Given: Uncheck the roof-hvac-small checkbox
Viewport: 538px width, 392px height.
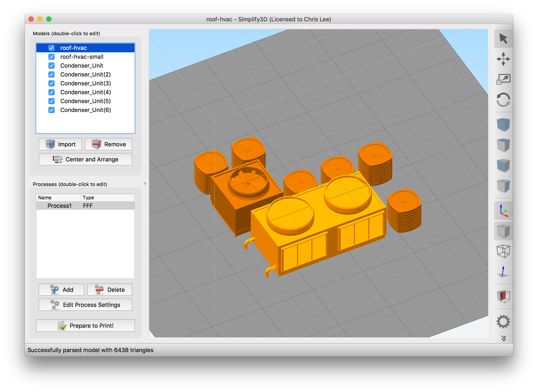Looking at the screenshot, I should pyautogui.click(x=51, y=57).
